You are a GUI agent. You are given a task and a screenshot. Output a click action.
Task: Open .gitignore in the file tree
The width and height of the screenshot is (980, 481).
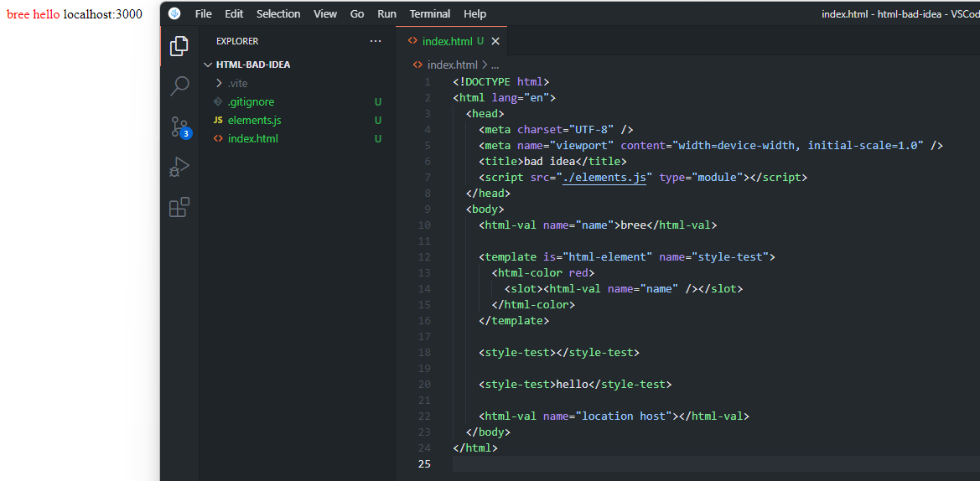pos(251,102)
